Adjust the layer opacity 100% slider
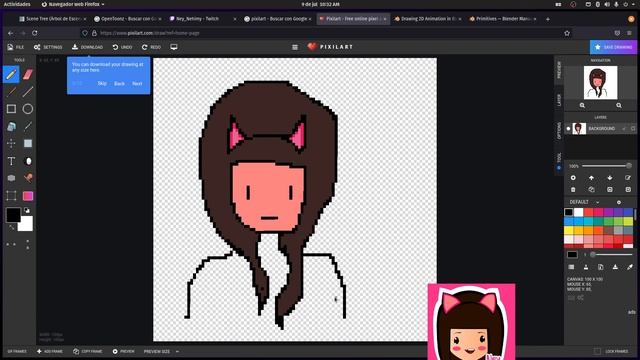The height and width of the screenshot is (360, 640). [x=607, y=166]
